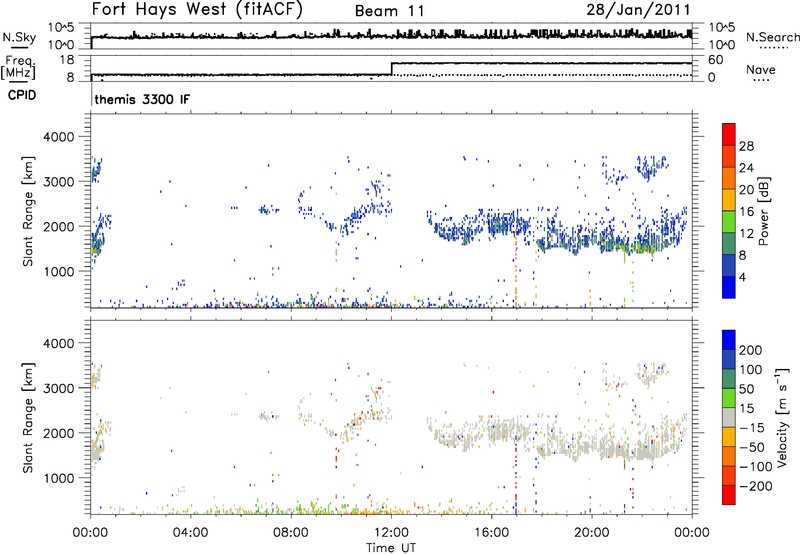Click the 1000 tick in velocity panel
The image size is (800, 554).
[x=58, y=478]
